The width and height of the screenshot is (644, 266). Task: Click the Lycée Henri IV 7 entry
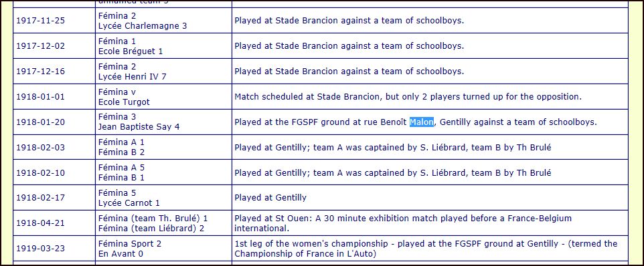(133, 77)
